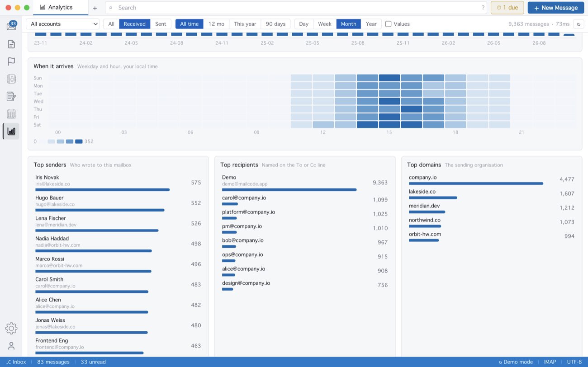Click the refresh icon next to 73ms
Screen dimensions: 588x367
(x=578, y=24)
